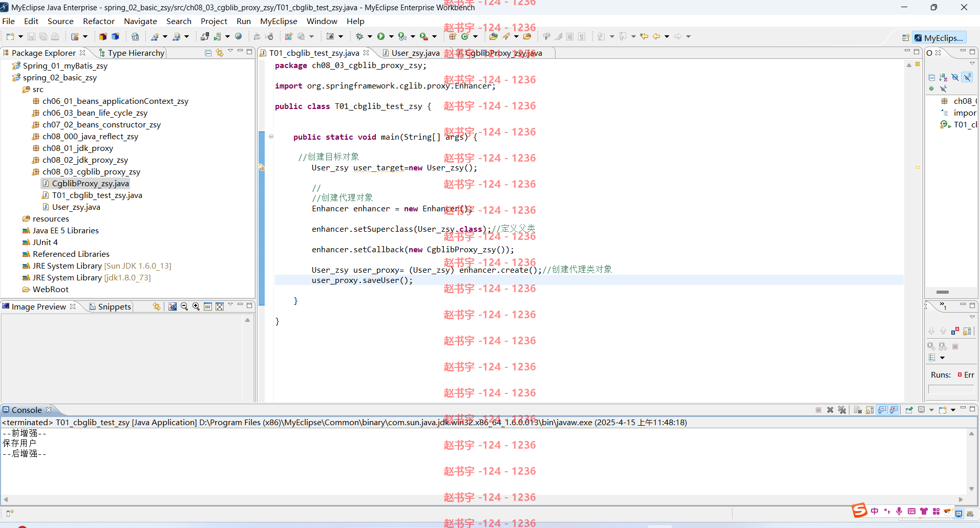Click the Debug bug icon in the toolbar
980x528 pixels.
point(359,36)
